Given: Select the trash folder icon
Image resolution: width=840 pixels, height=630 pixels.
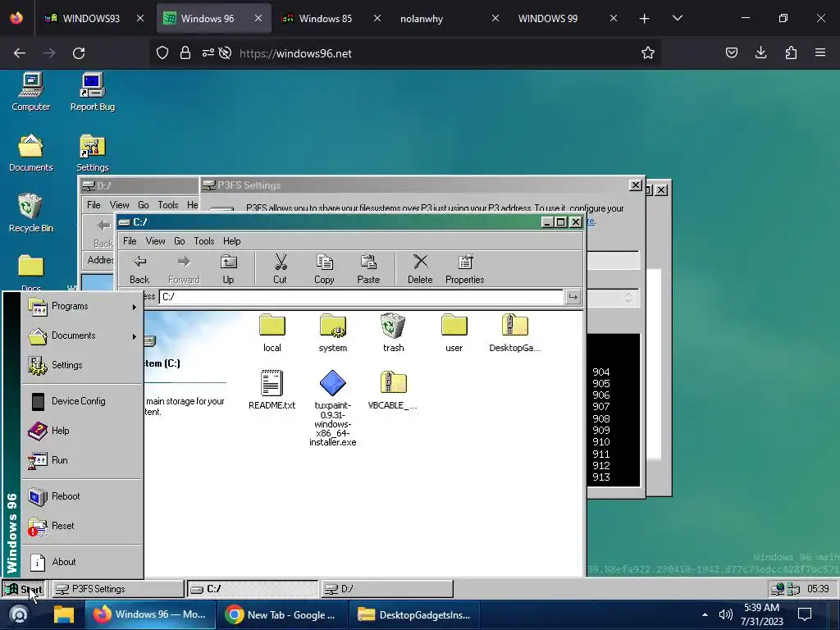Looking at the screenshot, I should [x=393, y=333].
